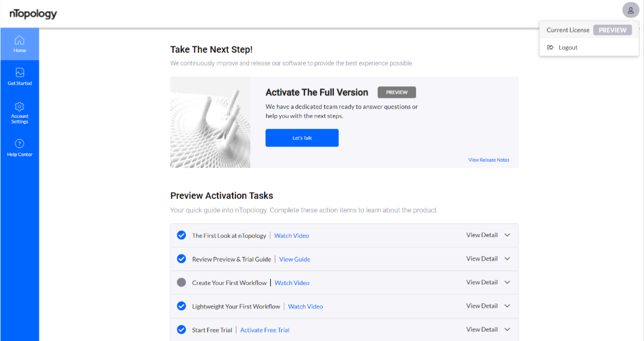The image size is (644, 341).
Task: Open View Detail for Start Free Trial row
Action: point(482,329)
